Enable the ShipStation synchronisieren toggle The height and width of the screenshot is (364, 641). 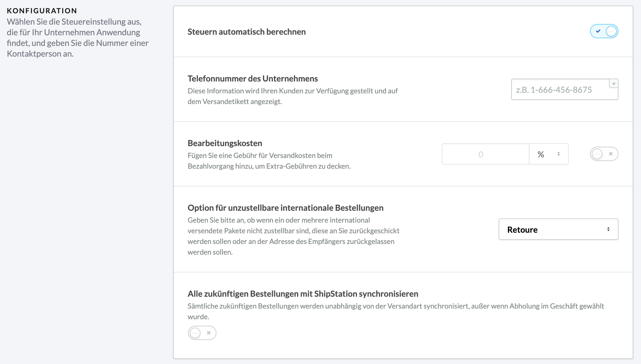202,333
